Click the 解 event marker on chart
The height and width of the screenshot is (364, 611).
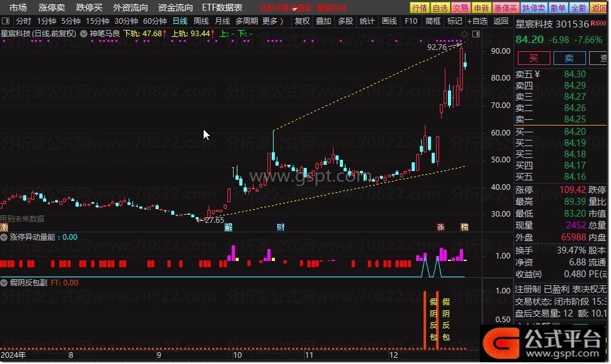point(229,227)
